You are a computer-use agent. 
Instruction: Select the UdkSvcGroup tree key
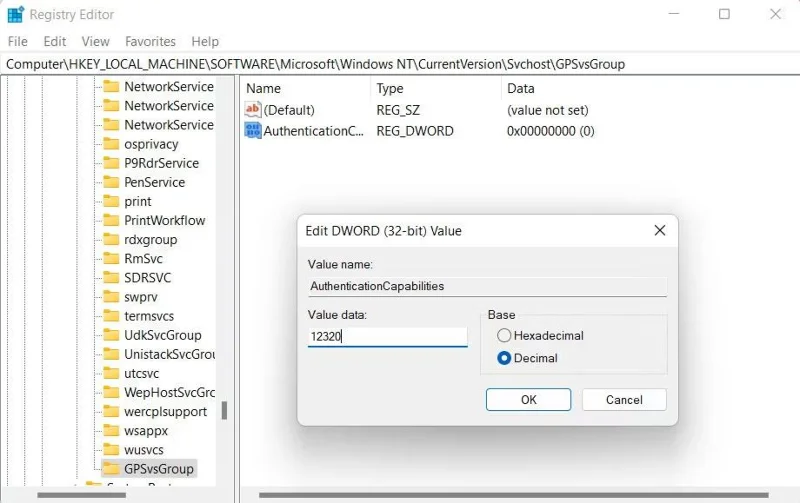pos(163,335)
